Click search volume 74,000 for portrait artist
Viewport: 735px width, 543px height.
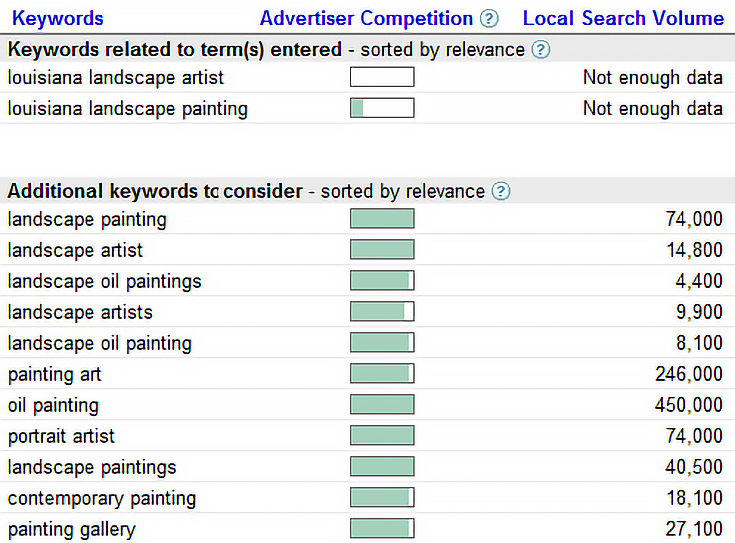[694, 436]
